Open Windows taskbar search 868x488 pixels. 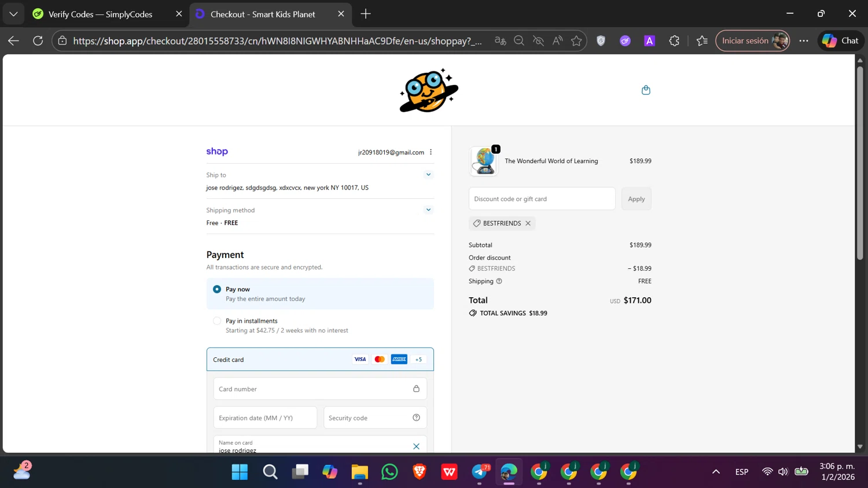coord(270,472)
